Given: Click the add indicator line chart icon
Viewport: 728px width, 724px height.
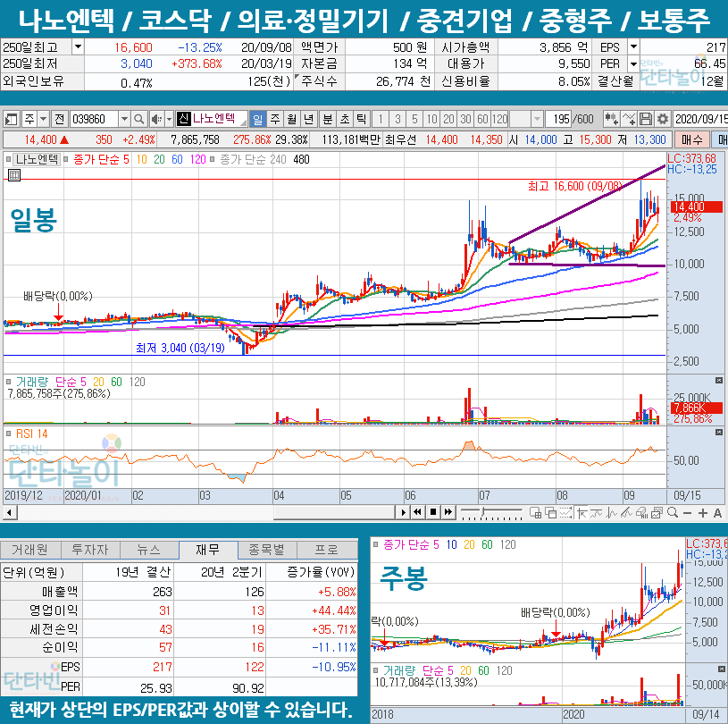Looking at the screenshot, I should (x=629, y=120).
